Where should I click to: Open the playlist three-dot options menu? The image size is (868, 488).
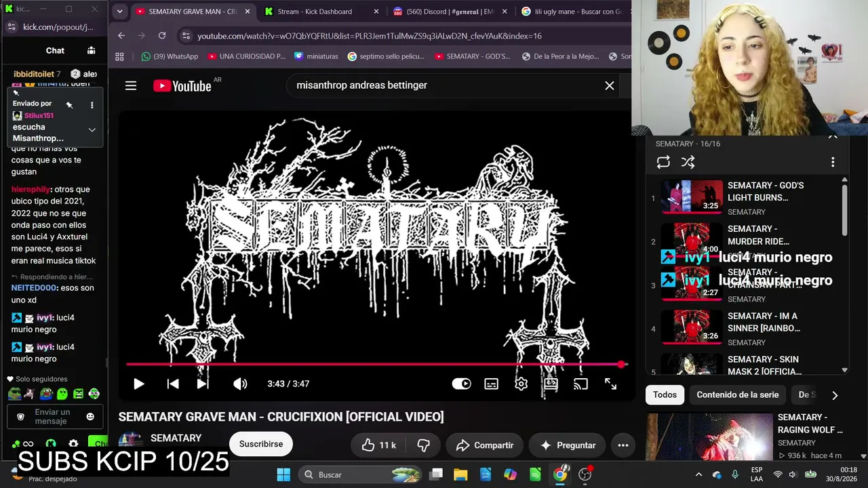point(833,162)
